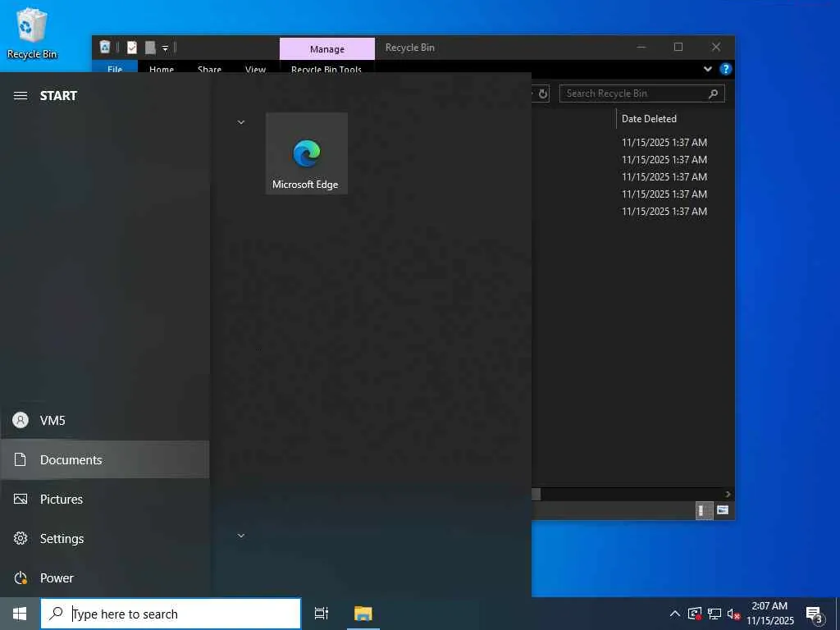Open the Customize Quick Access Toolbar dropdown
The image size is (840, 630).
[165, 48]
